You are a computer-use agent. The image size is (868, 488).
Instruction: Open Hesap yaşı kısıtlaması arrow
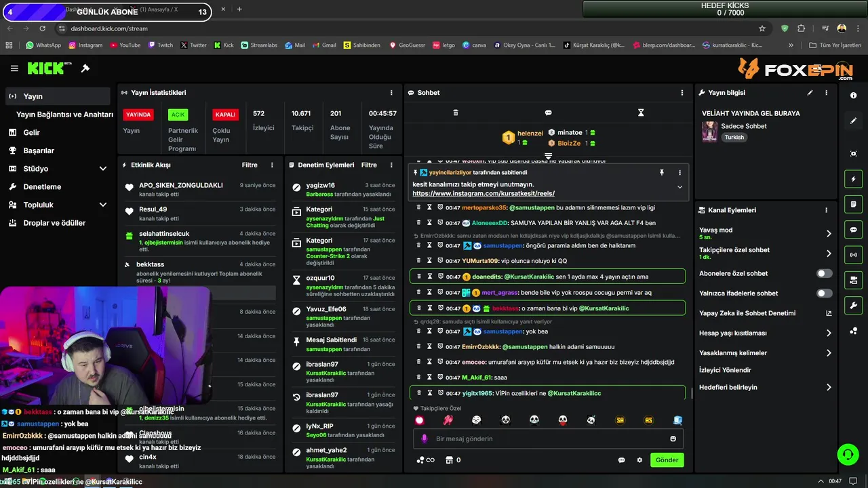coord(828,333)
